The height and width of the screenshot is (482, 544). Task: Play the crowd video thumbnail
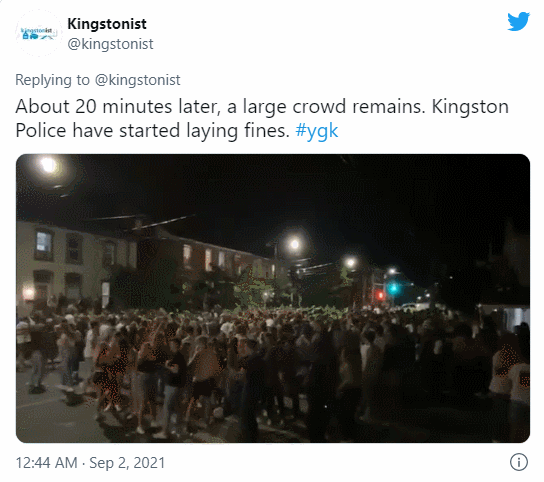(x=273, y=298)
